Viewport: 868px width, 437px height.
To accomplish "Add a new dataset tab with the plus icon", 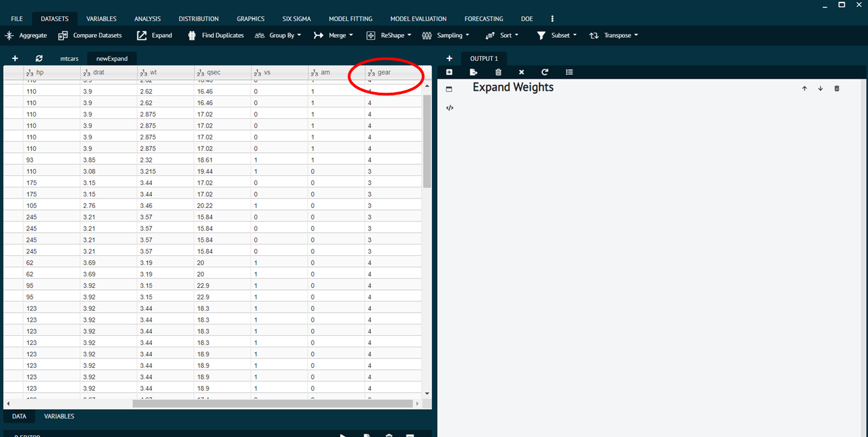I will coord(15,58).
